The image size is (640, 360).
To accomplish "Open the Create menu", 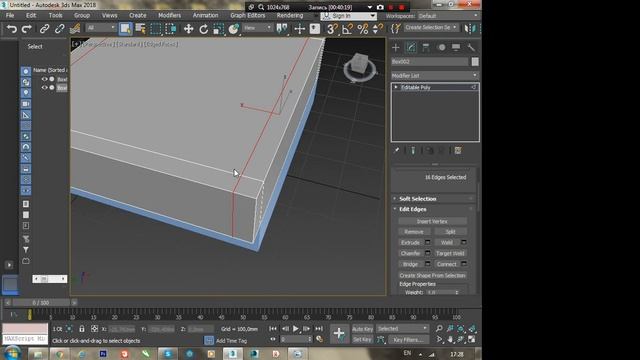I will click(138, 16).
